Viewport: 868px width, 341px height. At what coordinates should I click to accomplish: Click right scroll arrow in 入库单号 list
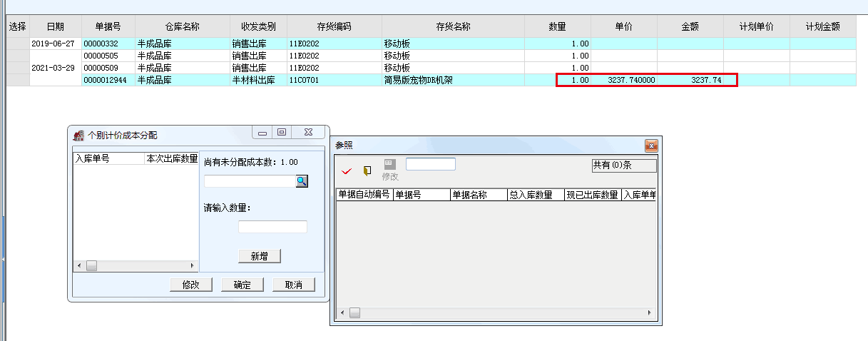193,266
